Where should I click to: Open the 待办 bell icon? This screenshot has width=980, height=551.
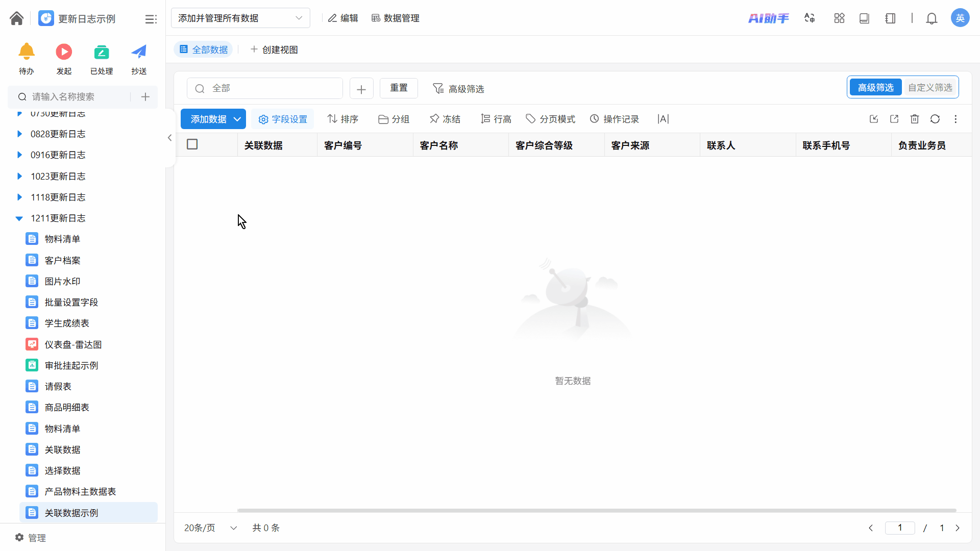click(x=27, y=52)
